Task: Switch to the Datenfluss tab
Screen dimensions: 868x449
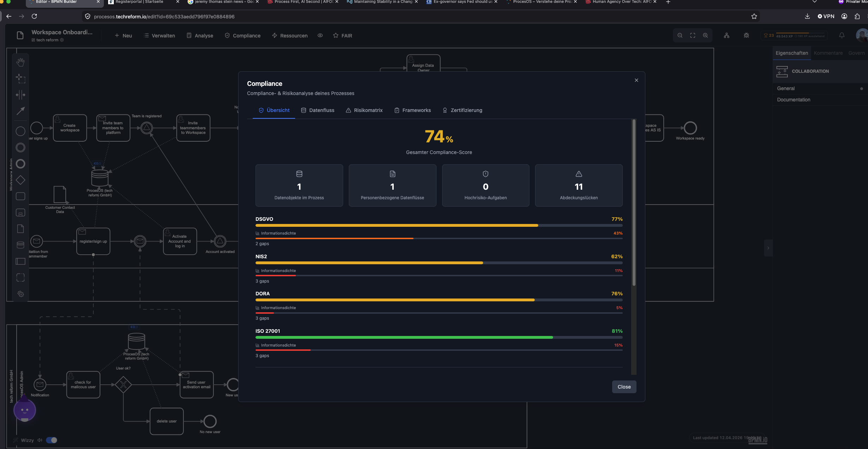Action: pos(317,110)
